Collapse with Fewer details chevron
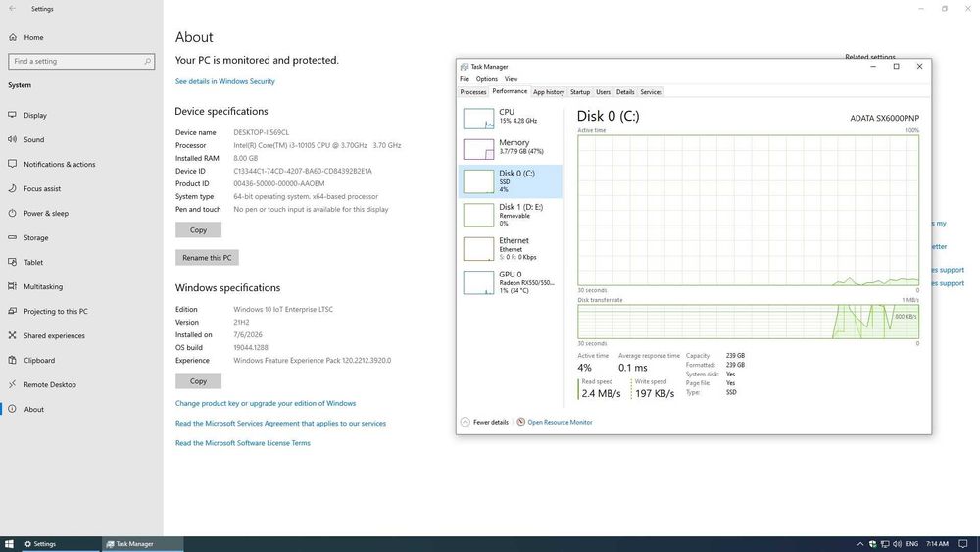The image size is (980, 552). 465,422
